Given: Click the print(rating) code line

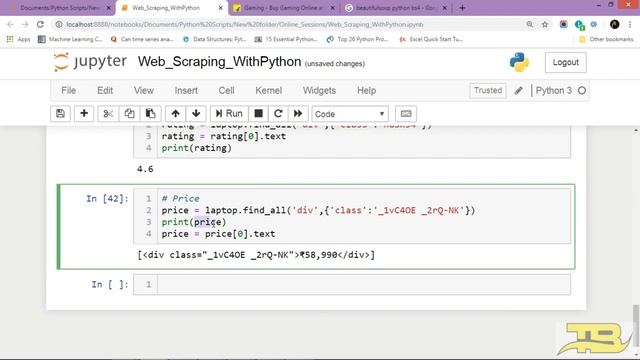Looking at the screenshot, I should (x=197, y=148).
